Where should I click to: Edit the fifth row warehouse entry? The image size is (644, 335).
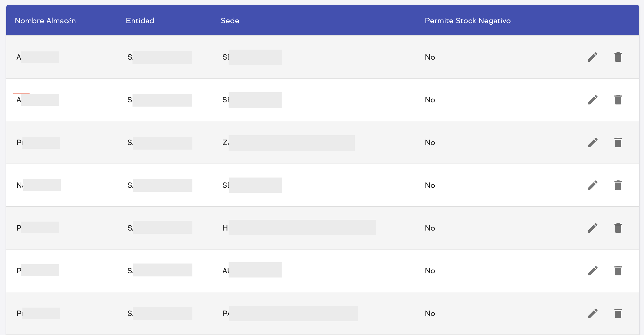593,228
